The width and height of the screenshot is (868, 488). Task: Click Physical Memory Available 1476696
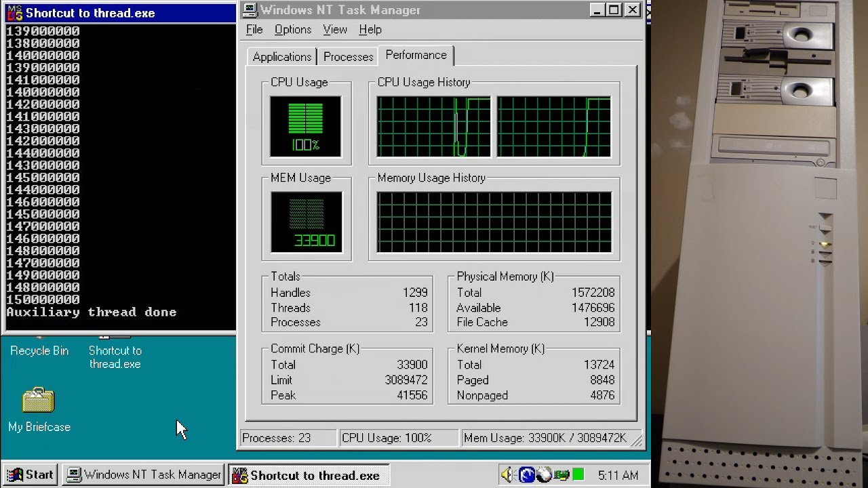point(593,308)
